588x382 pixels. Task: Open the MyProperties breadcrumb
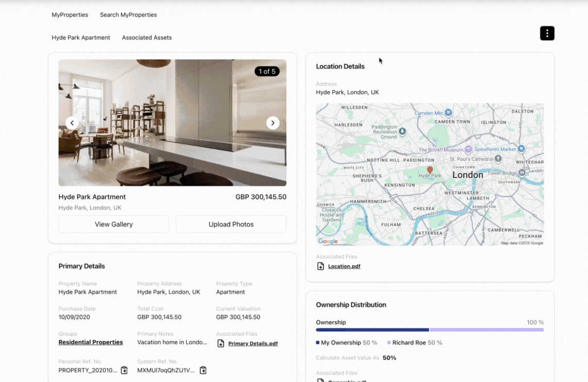coord(70,15)
